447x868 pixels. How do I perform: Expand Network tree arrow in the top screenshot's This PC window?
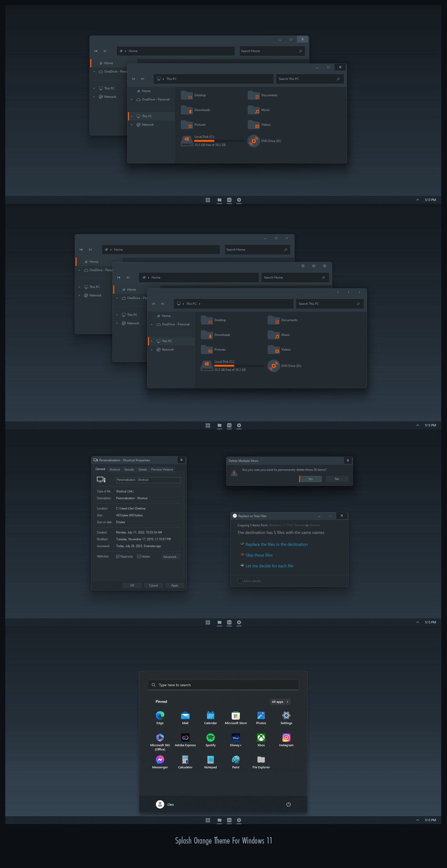pos(132,125)
